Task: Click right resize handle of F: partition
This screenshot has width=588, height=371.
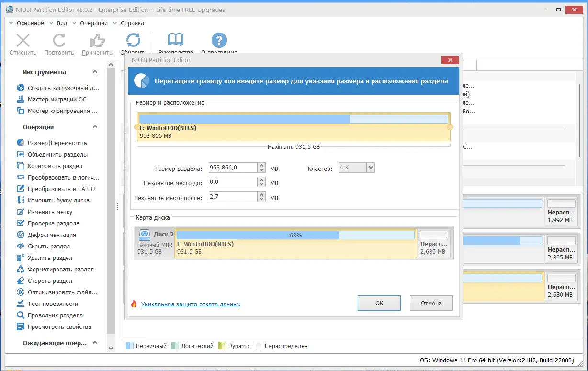Action: point(450,127)
